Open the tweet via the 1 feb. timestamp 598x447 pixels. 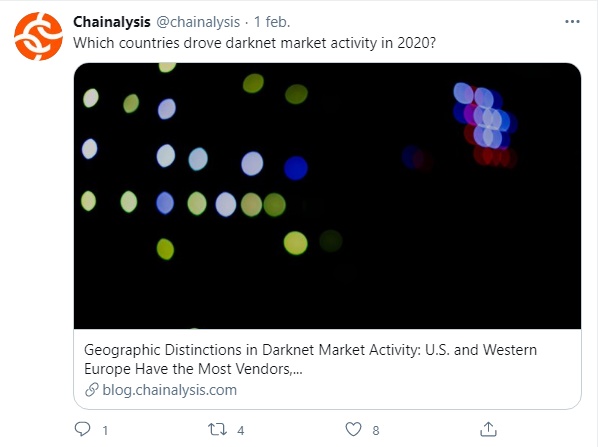[x=272, y=22]
